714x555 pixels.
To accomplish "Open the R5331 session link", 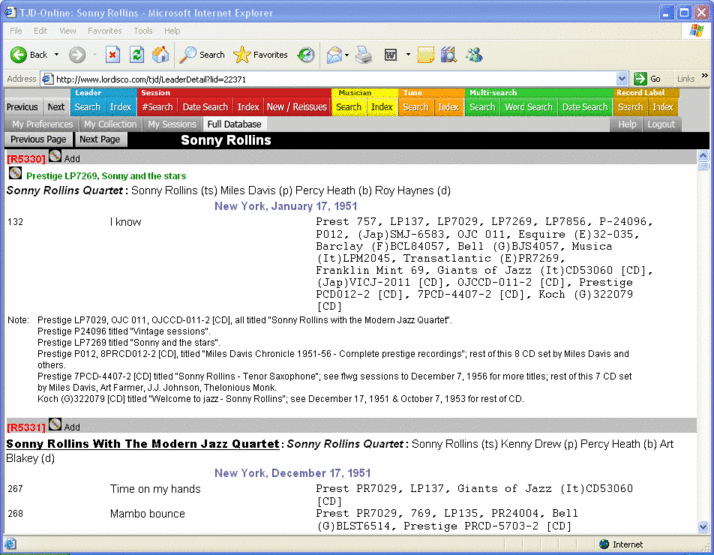I will click(26, 427).
